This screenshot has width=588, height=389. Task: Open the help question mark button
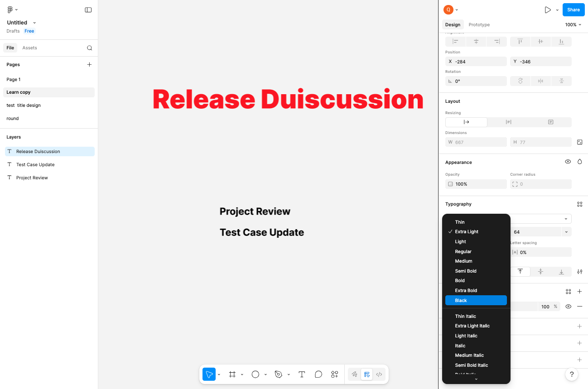click(572, 375)
